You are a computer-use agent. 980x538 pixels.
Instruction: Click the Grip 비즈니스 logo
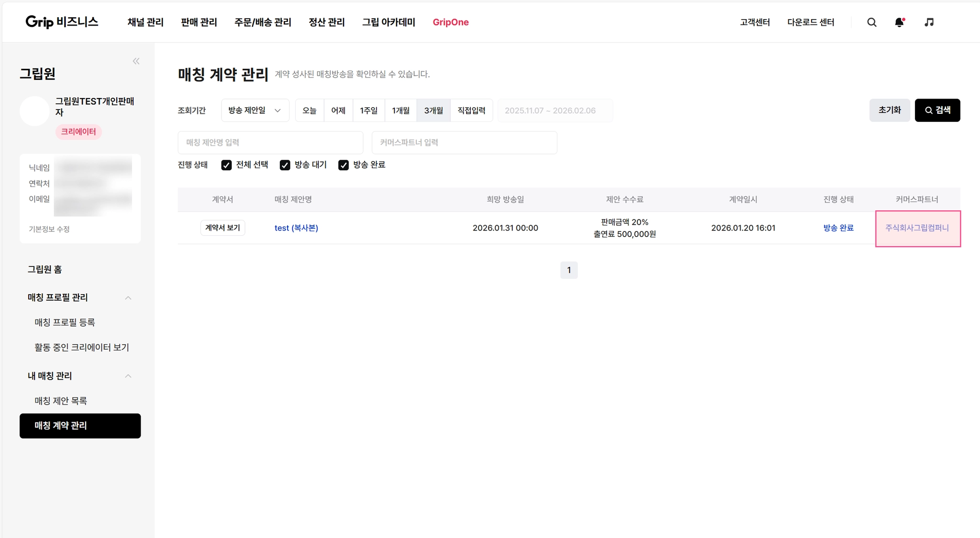pyautogui.click(x=62, y=22)
